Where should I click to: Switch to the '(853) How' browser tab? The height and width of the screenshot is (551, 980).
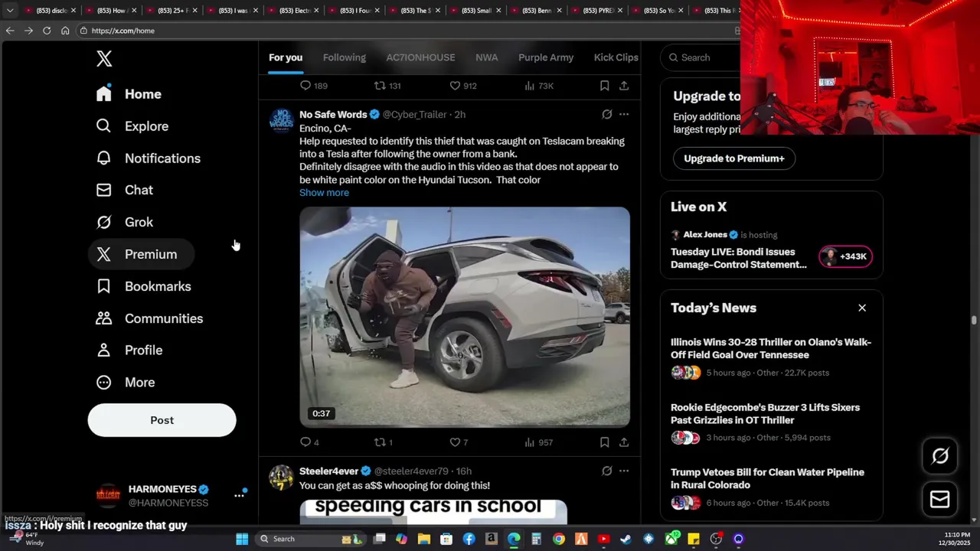[109, 11]
